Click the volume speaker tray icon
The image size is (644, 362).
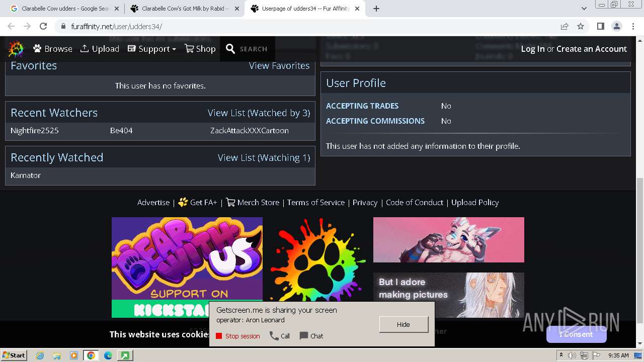tap(572, 355)
